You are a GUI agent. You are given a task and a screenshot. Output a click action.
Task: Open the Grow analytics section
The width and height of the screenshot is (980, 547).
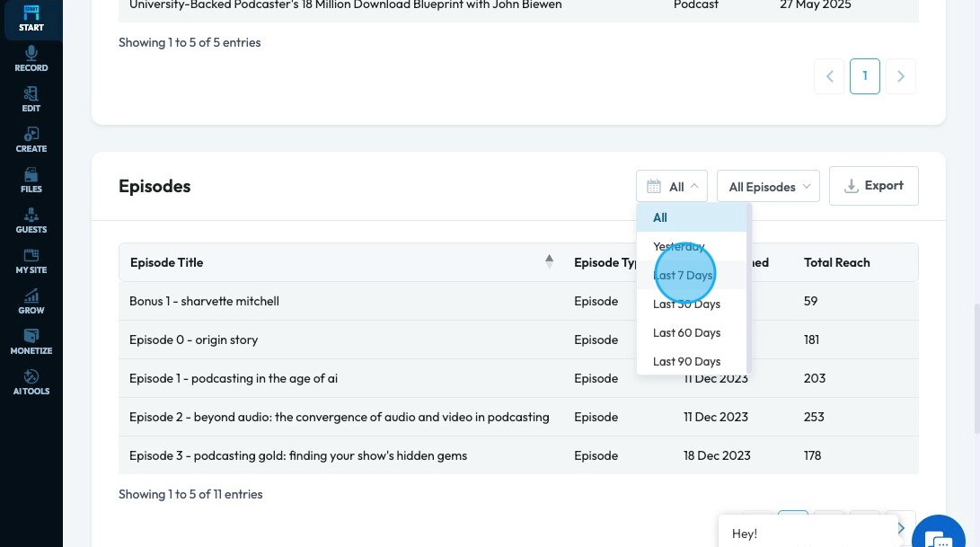point(31,302)
